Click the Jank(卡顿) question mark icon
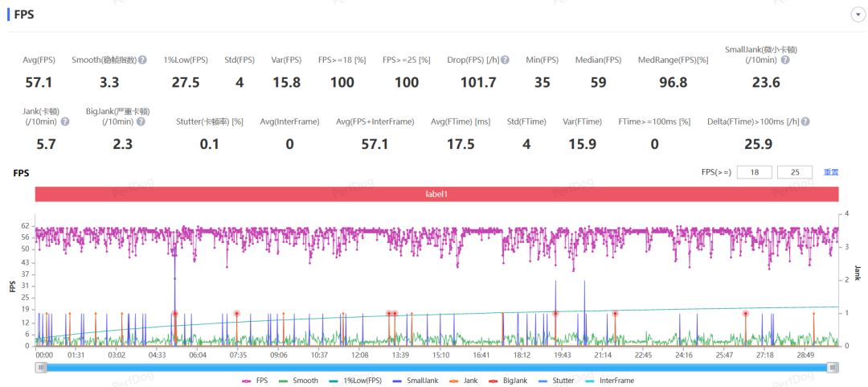The height and width of the screenshot is (387, 868). (65, 121)
